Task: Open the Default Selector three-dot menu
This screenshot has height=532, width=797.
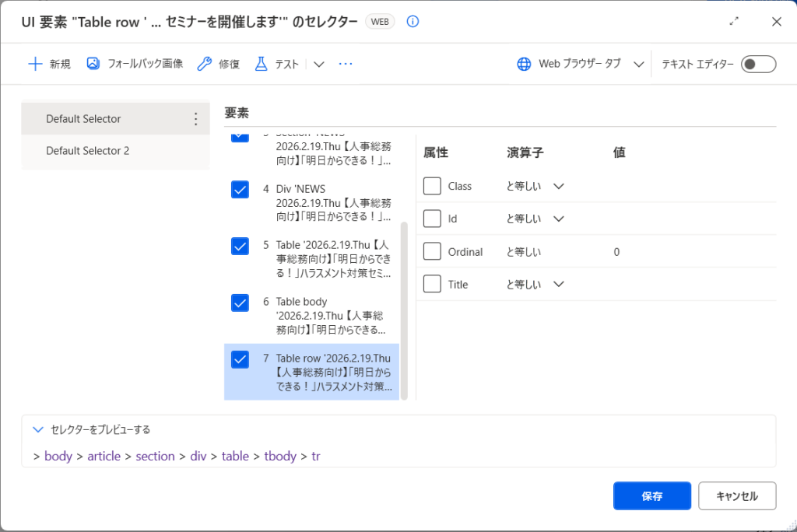Action: pos(195,119)
